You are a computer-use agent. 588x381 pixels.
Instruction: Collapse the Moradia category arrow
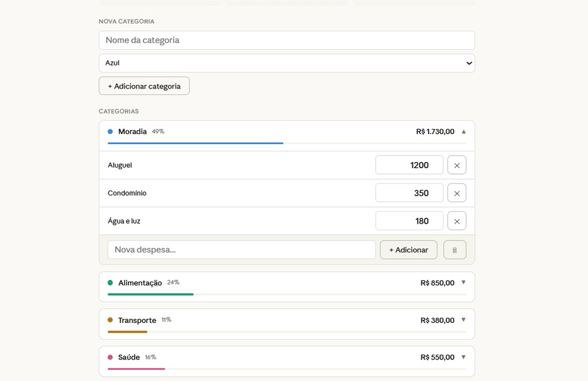point(464,132)
